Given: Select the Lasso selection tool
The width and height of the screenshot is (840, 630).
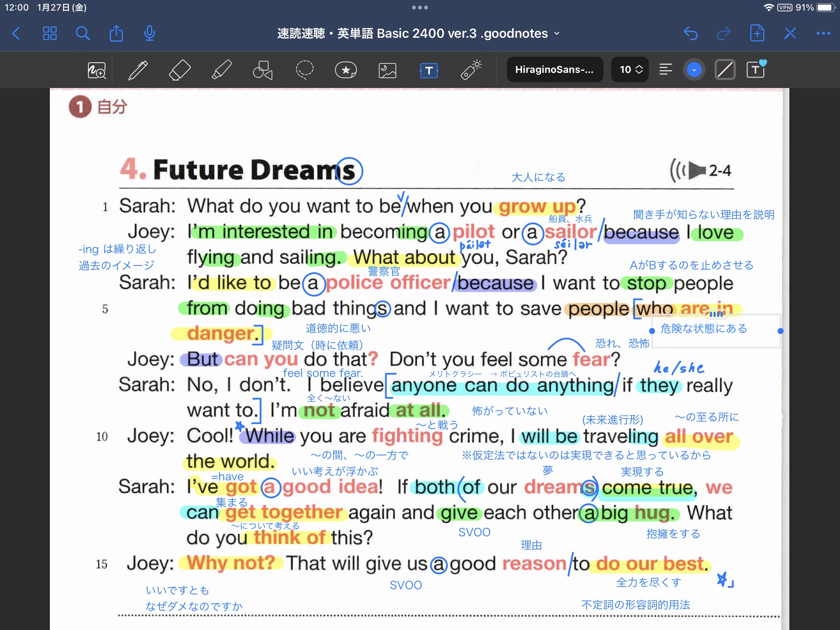Looking at the screenshot, I should click(304, 70).
